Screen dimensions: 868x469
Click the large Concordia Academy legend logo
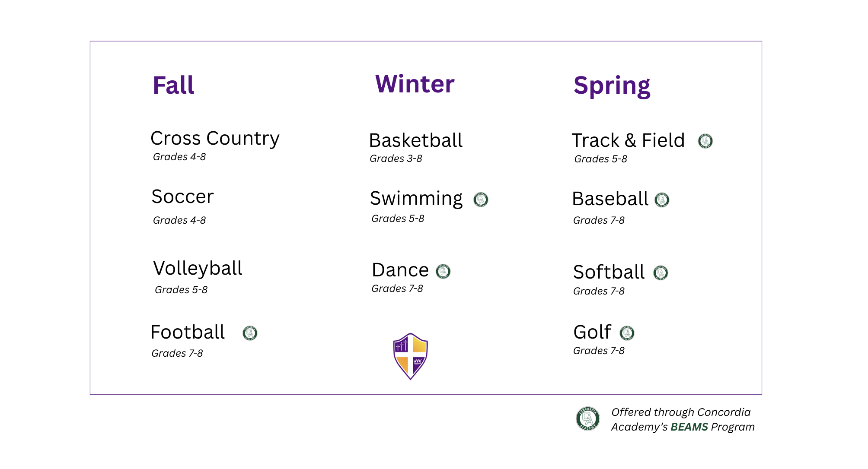[x=588, y=418]
